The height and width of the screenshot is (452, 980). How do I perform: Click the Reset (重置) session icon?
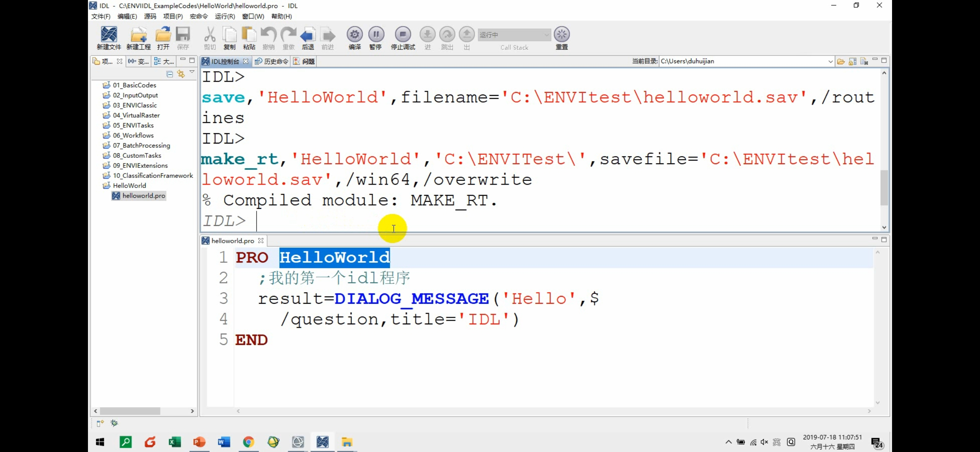pyautogui.click(x=562, y=35)
